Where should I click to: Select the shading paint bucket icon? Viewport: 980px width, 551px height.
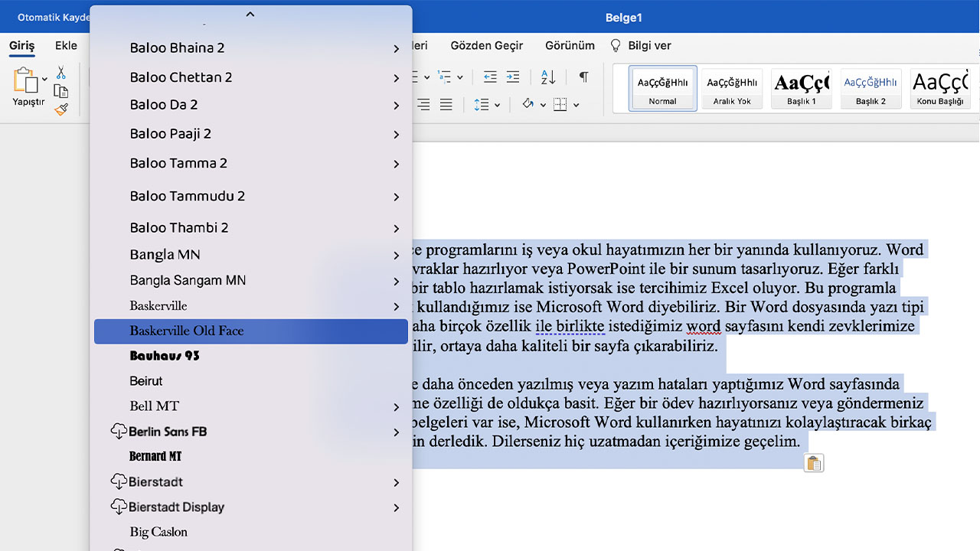[x=528, y=105]
